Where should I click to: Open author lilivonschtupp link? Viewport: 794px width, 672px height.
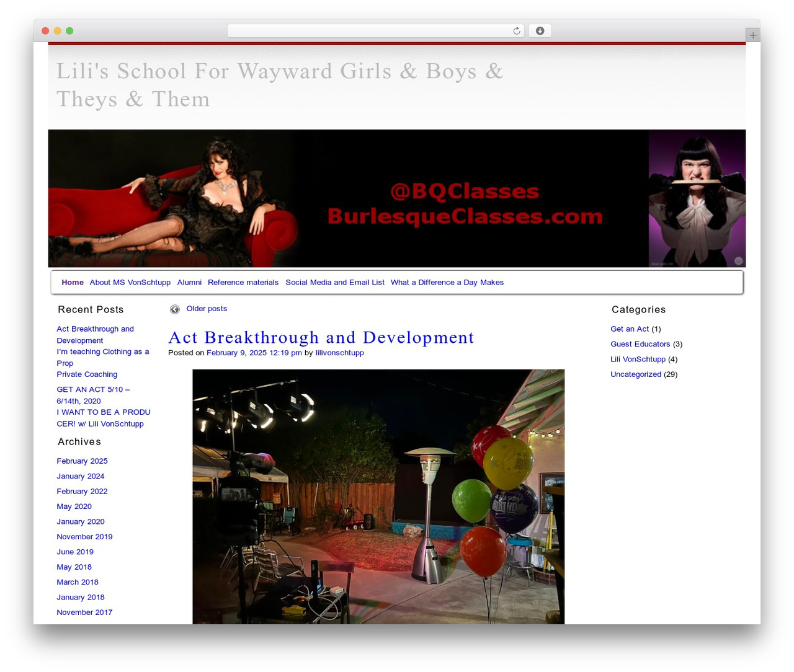tap(339, 353)
